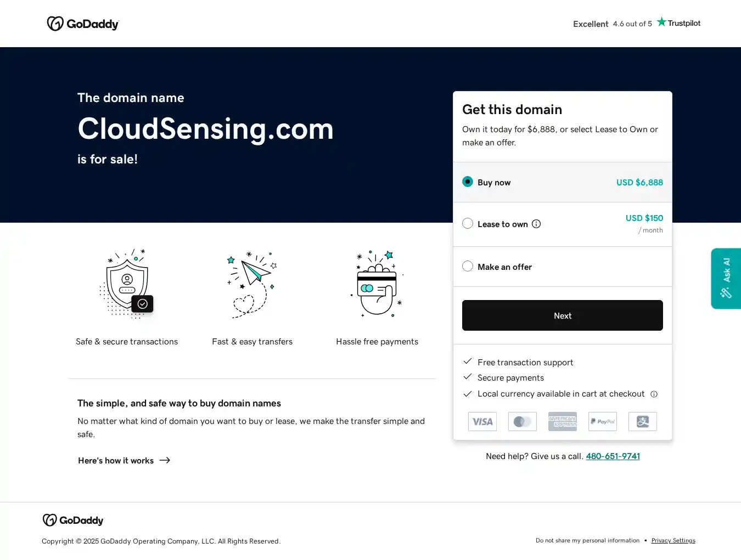This screenshot has width=741, height=560.
Task: Click the American Express card icon
Action: (x=562, y=422)
